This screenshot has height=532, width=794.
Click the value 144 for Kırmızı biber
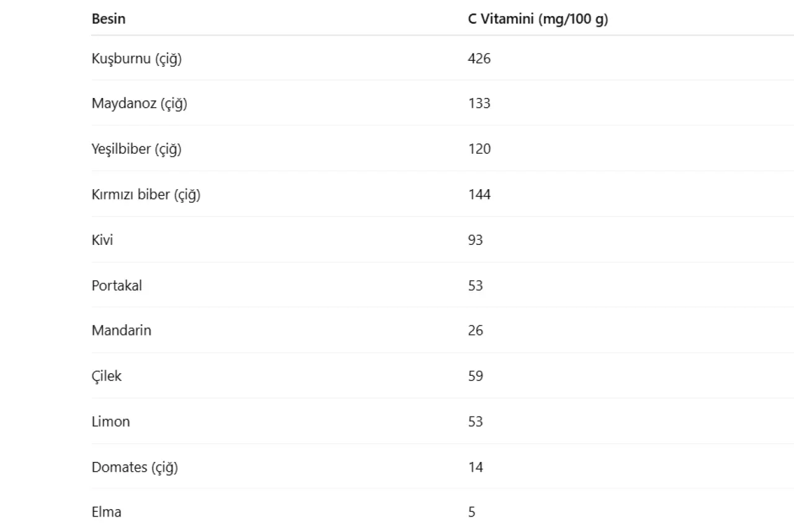[x=479, y=195]
